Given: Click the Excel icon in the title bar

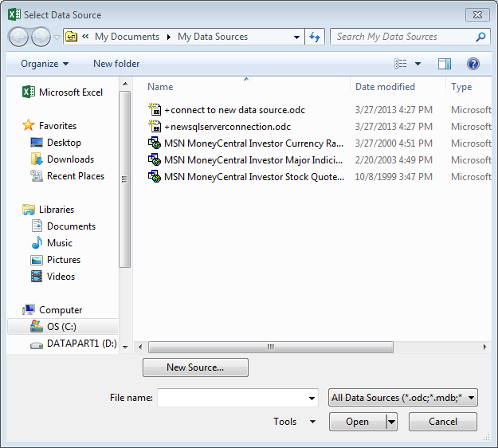Looking at the screenshot, I should (14, 14).
